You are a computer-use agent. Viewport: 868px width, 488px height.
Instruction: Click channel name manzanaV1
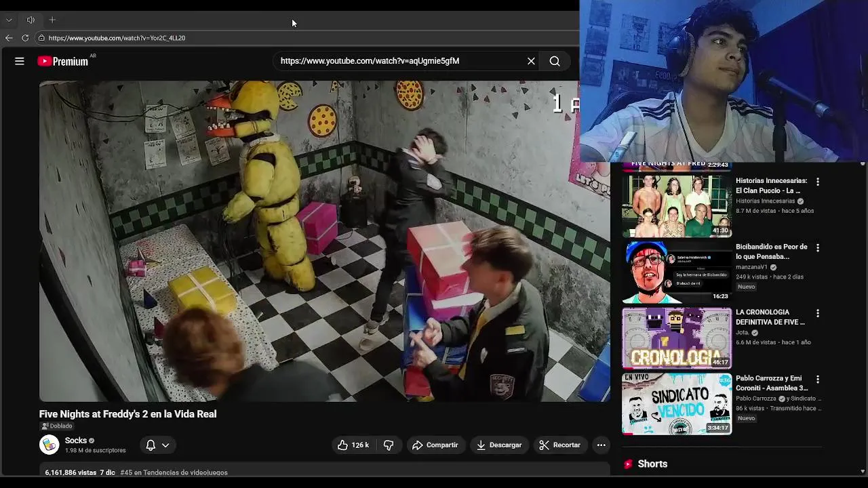(x=751, y=267)
